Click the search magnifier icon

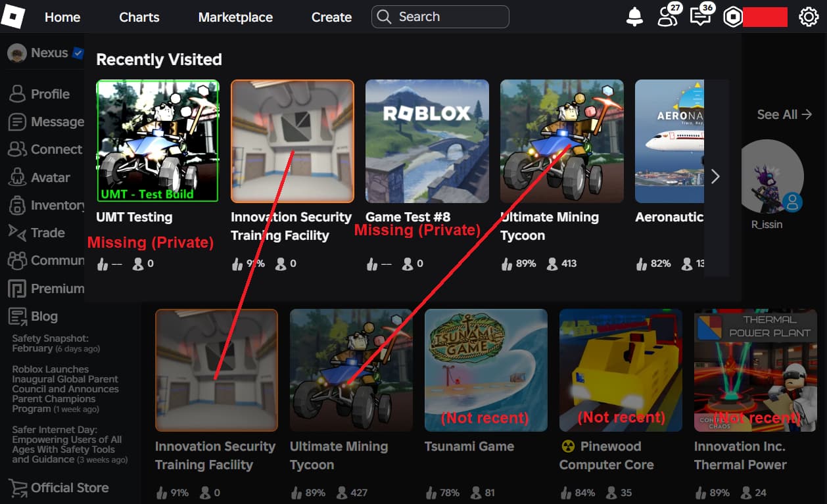coord(385,17)
